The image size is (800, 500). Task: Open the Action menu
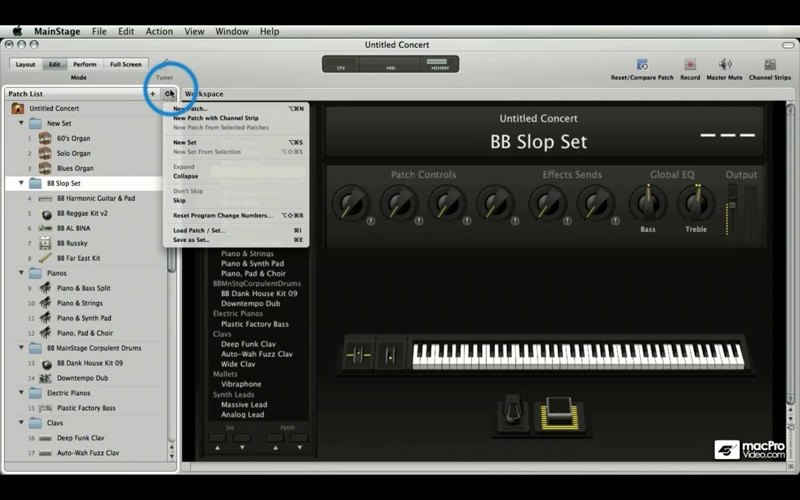tap(159, 31)
